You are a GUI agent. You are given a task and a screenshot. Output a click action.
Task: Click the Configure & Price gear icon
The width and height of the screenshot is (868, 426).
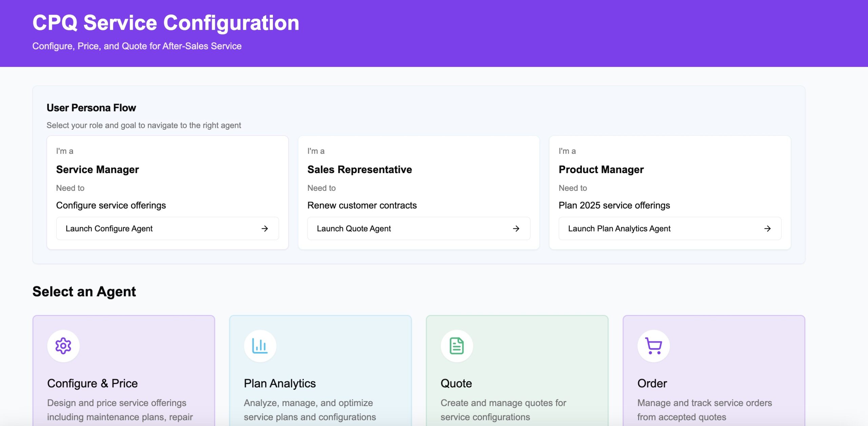tap(63, 346)
